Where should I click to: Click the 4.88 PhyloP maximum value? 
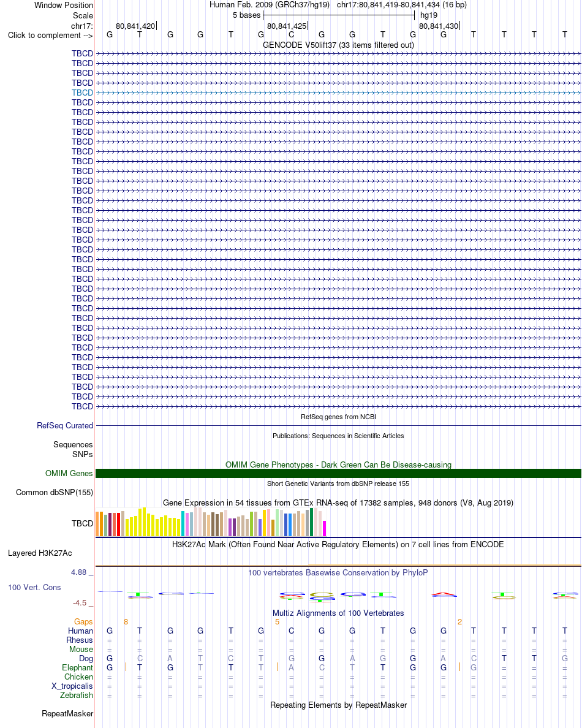(x=79, y=572)
